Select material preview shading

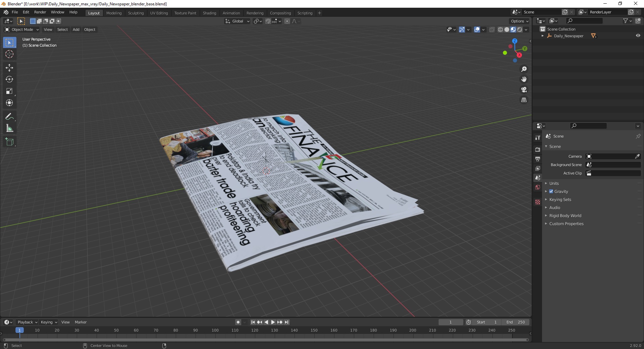513,30
